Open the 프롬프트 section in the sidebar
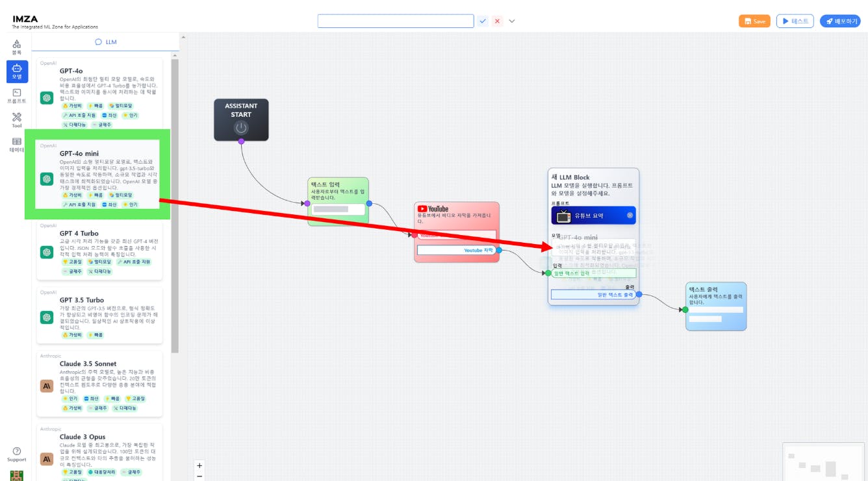The width and height of the screenshot is (868, 481). pyautogui.click(x=17, y=96)
